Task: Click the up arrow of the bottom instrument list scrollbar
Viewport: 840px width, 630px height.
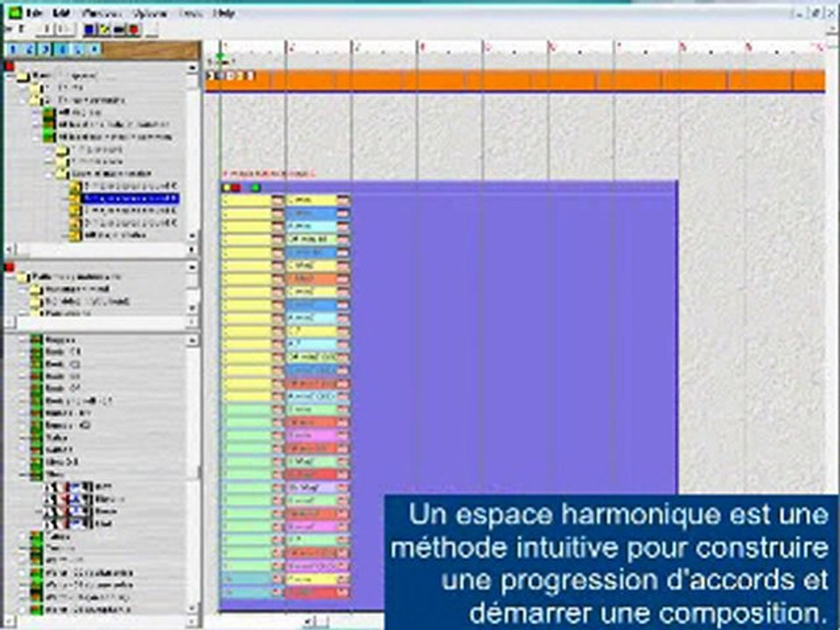Action: (192, 340)
